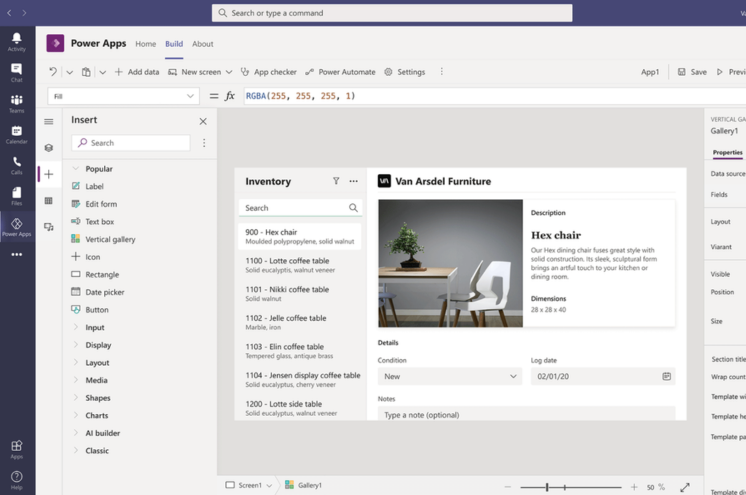Open the media monitor icon in rail
The width and height of the screenshot is (746, 495).
coord(49,227)
